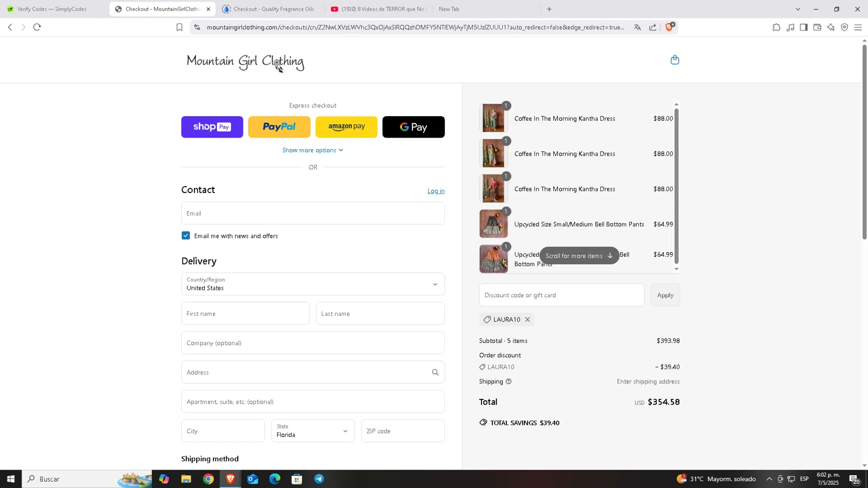Bookmark this page with the bookmark icon

tap(179, 27)
